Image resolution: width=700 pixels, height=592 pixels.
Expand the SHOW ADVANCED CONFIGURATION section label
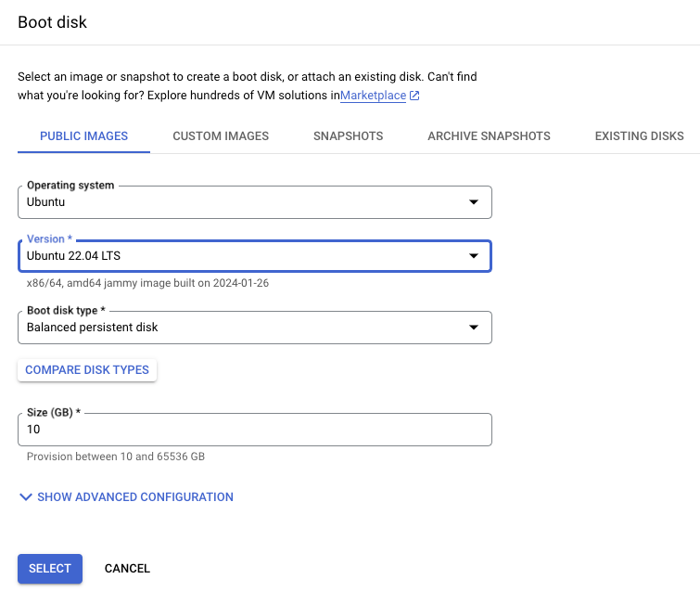point(135,497)
